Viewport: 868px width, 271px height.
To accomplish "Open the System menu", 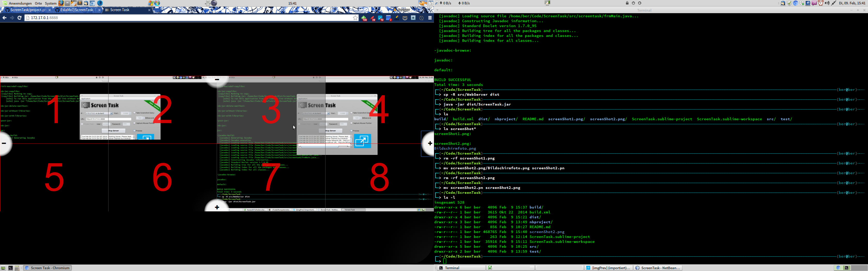I will (51, 3).
